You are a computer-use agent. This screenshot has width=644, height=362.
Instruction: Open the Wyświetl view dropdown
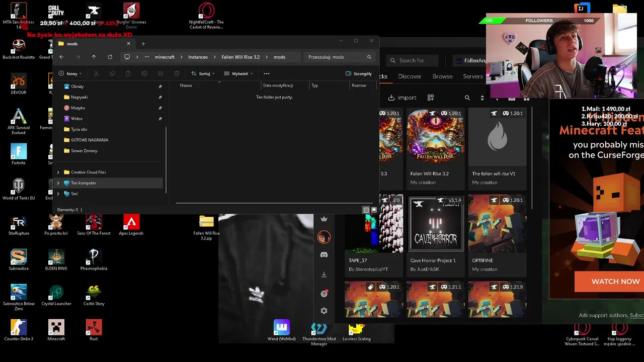pos(238,73)
